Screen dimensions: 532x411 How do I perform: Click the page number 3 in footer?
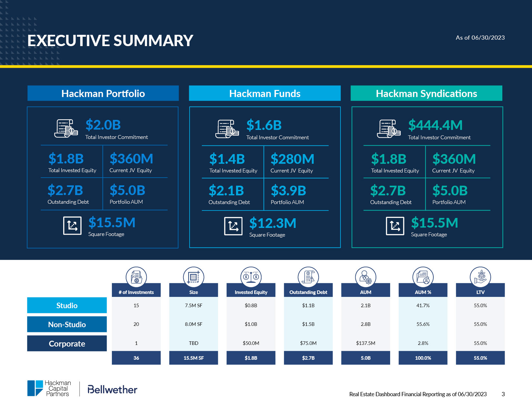503,394
